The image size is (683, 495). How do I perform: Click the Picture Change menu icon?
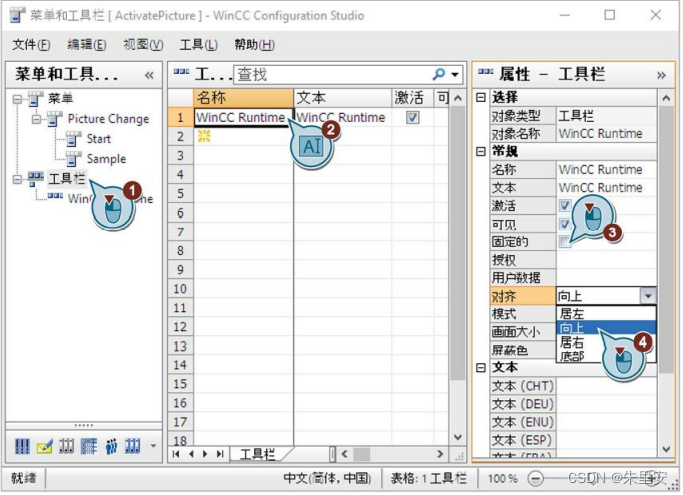[55, 119]
